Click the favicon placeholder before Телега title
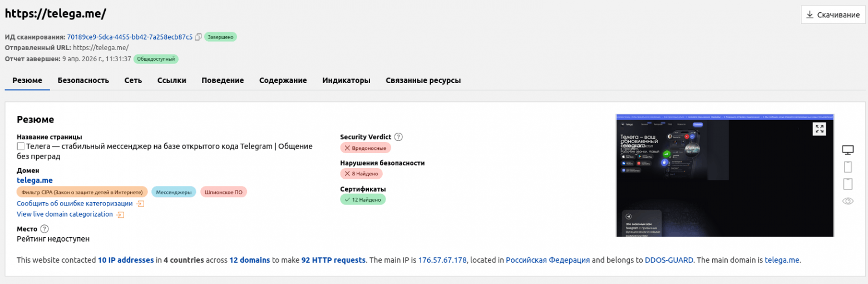This screenshot has width=868, height=284. [x=21, y=146]
